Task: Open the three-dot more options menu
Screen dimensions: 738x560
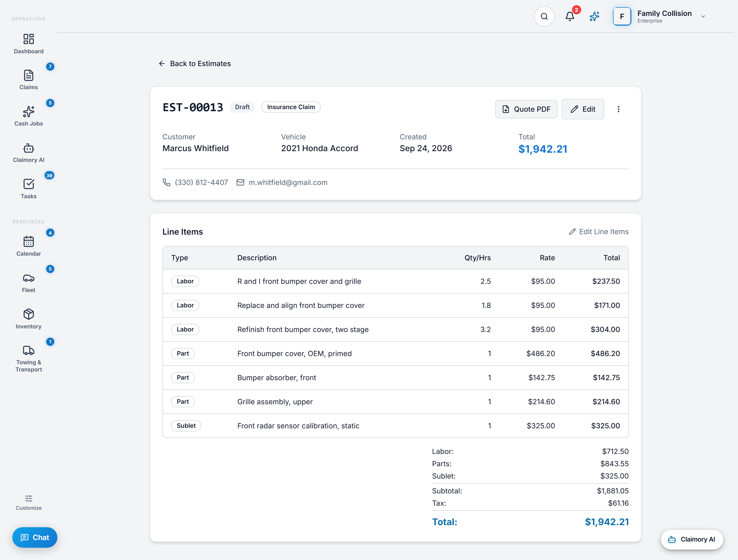Action: [618, 109]
